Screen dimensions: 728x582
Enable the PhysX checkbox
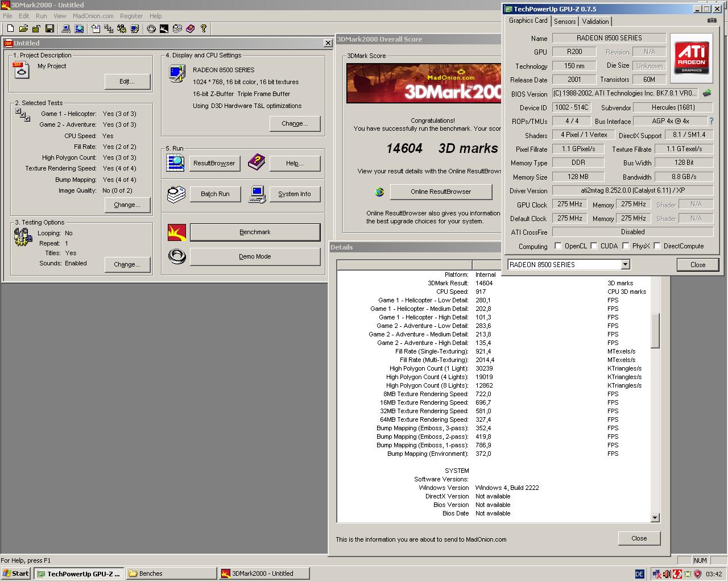click(x=626, y=246)
